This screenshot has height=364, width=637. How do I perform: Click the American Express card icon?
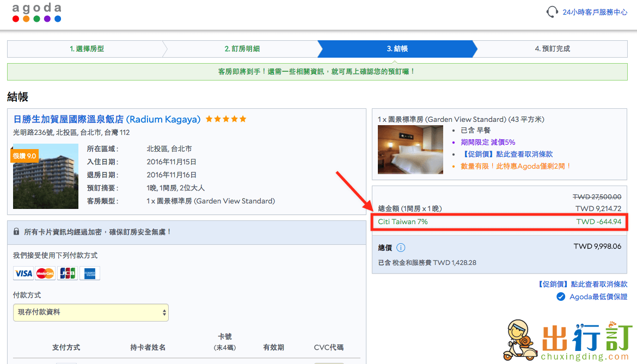90,274
